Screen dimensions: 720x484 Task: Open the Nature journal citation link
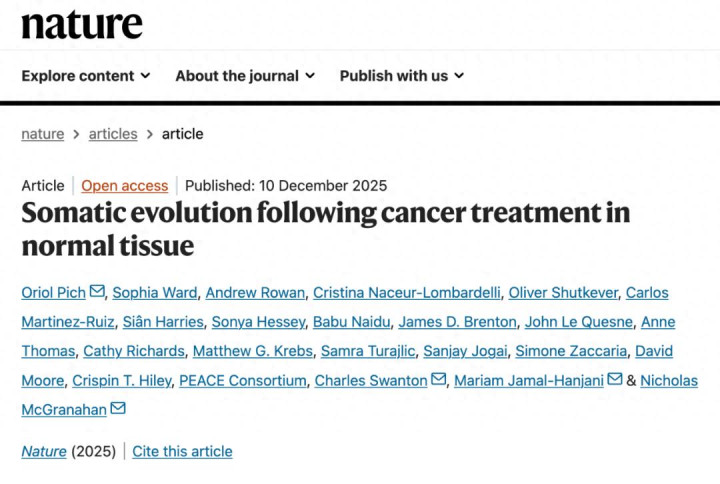(44, 452)
